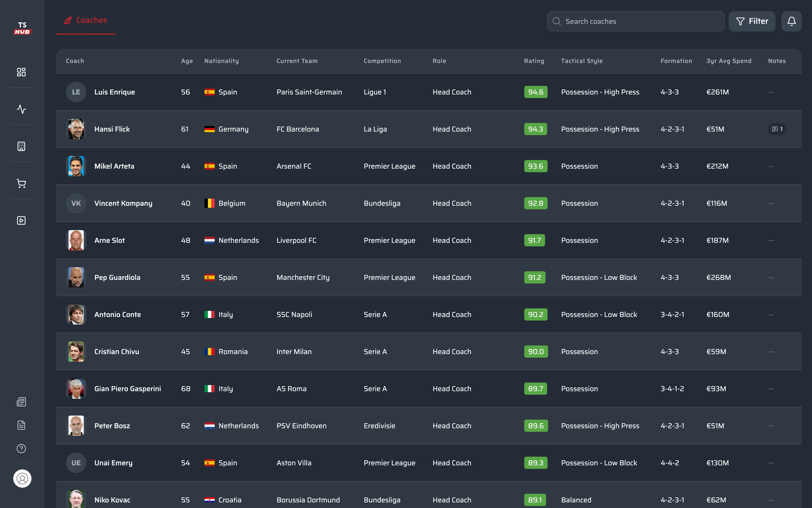Open the video play icon in sidebar
The image size is (812, 508).
[x=22, y=220]
